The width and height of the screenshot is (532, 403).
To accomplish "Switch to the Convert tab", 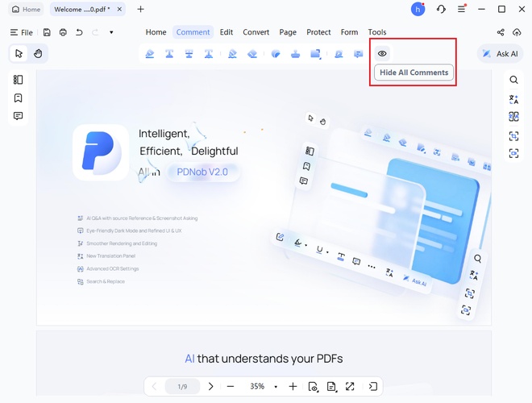I will 256,32.
